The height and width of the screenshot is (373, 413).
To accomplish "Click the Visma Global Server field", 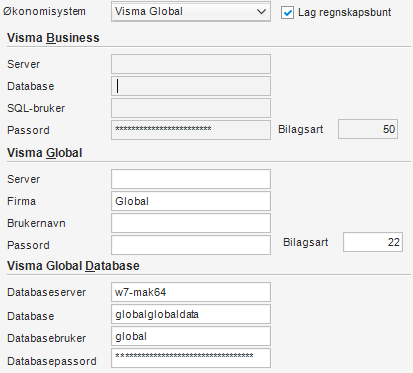I will [x=191, y=179].
